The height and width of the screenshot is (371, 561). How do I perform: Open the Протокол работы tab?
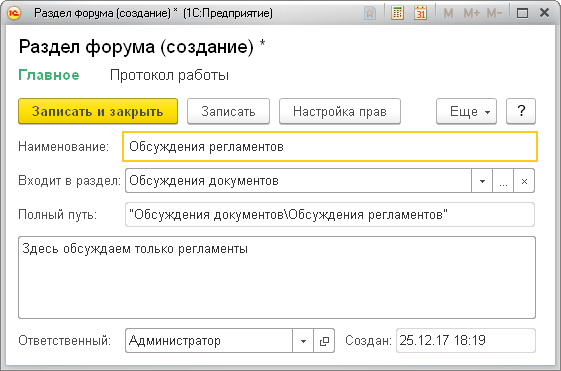point(169,75)
